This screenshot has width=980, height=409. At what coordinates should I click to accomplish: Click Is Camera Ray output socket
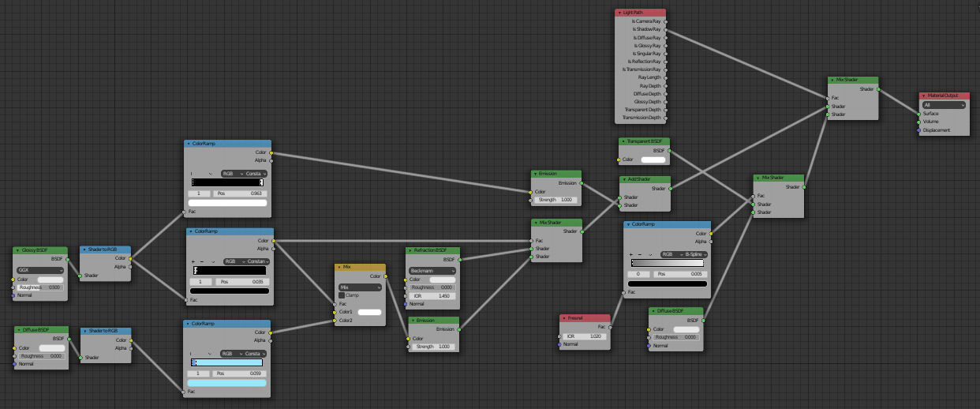click(666, 21)
